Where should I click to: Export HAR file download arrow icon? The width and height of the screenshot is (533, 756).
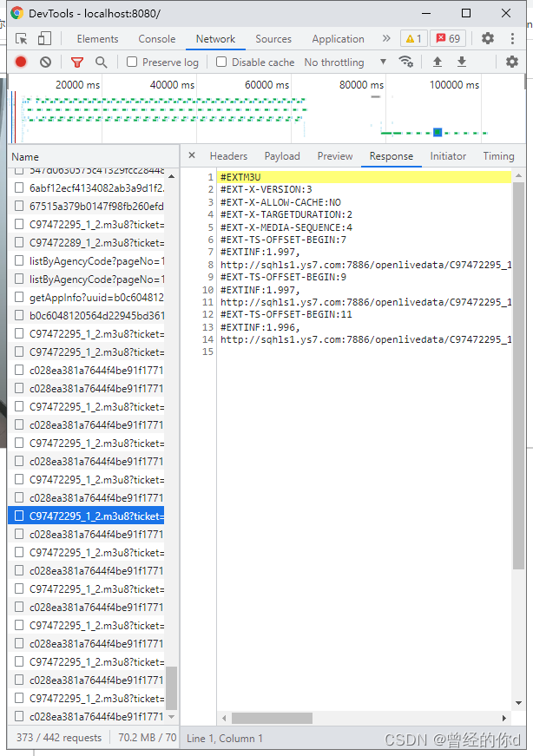click(462, 62)
